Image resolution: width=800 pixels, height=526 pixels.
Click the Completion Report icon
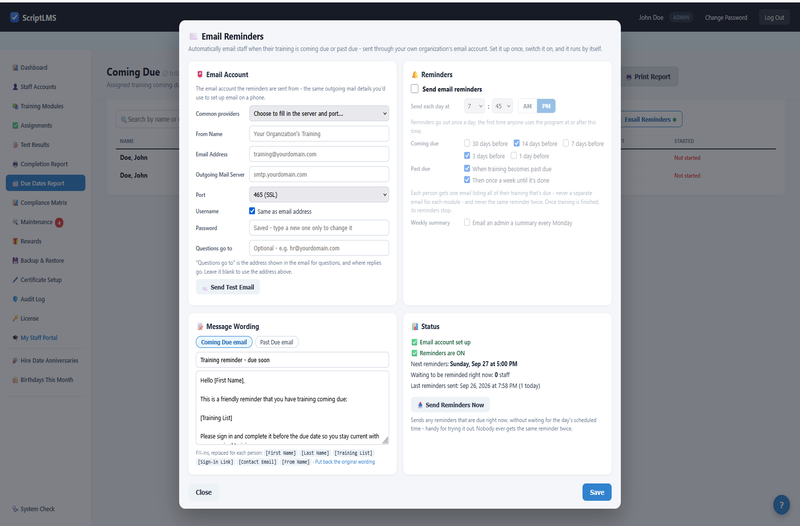(x=15, y=164)
